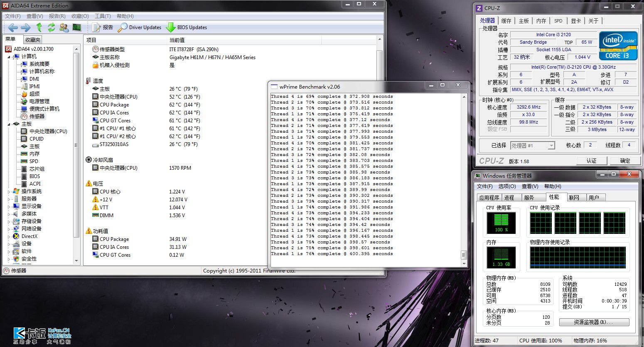Expand the 服务器 tree node

point(9,199)
